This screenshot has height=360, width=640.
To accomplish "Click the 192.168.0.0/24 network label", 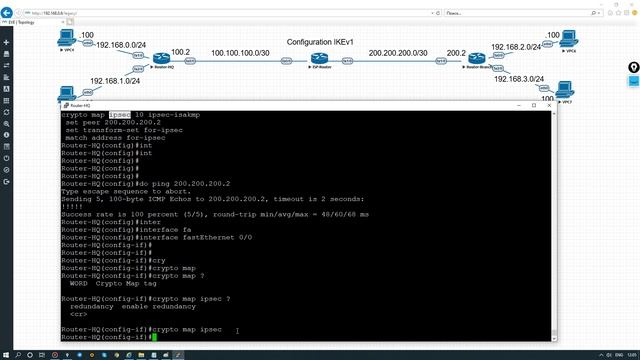I will 121,45.
